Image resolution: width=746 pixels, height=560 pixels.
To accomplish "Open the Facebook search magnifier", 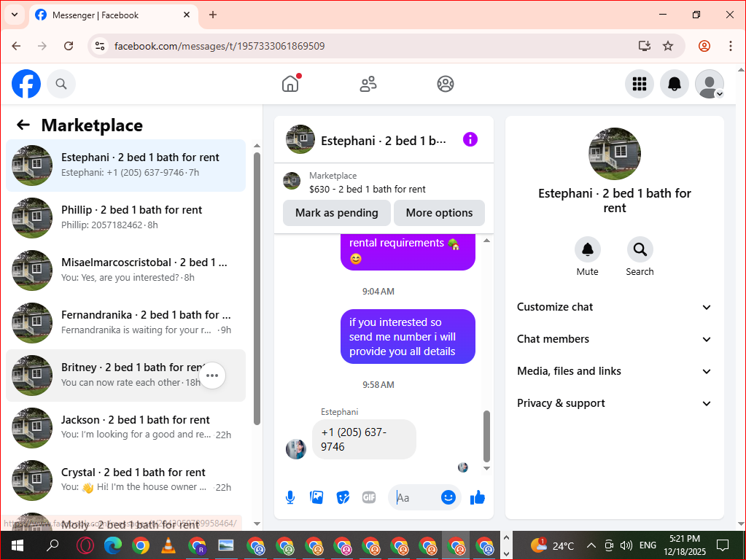I will click(x=61, y=84).
